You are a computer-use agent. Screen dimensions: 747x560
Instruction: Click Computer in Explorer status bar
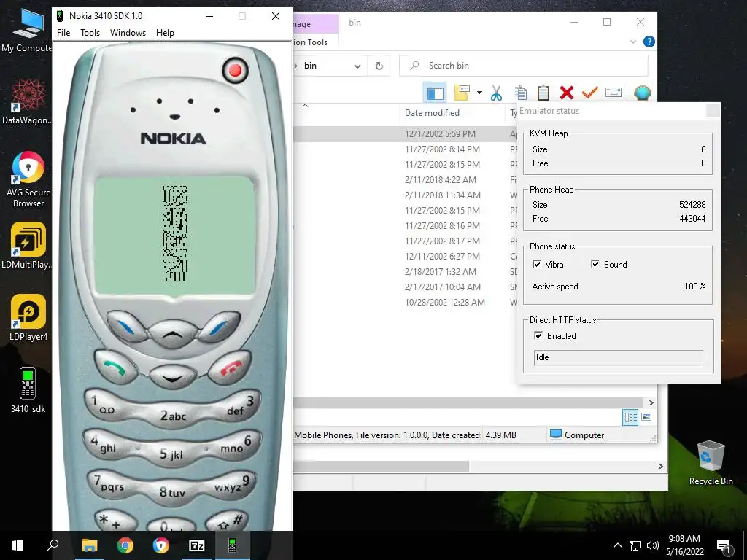pyautogui.click(x=577, y=435)
